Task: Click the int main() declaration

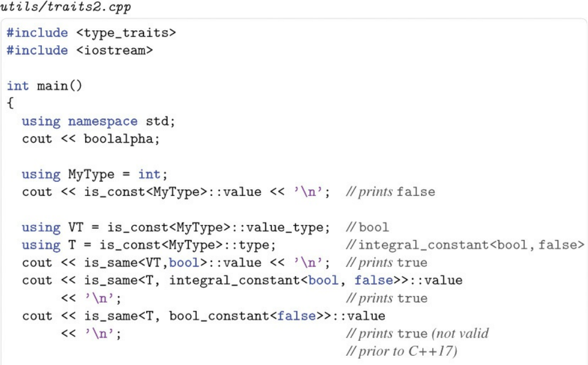Action: coord(44,86)
